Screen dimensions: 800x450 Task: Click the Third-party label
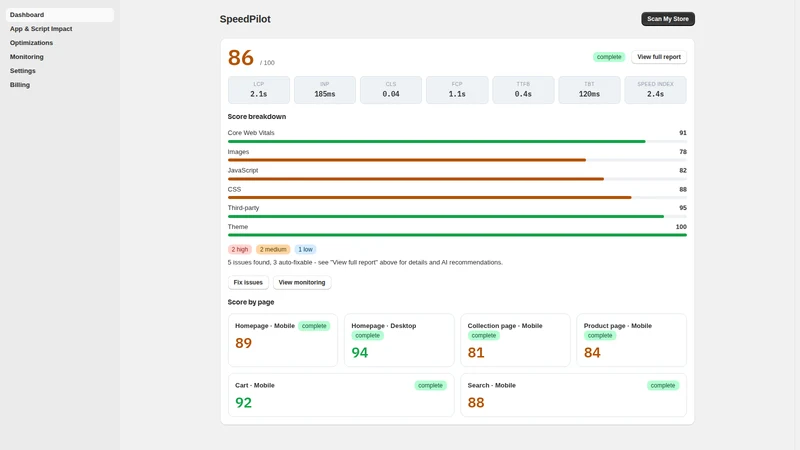[x=243, y=208]
